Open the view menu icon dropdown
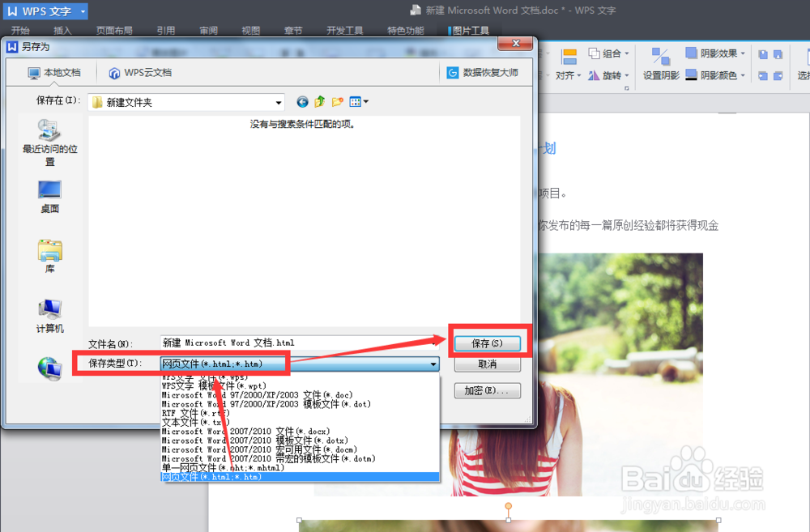This screenshot has height=532, width=810. 359,102
